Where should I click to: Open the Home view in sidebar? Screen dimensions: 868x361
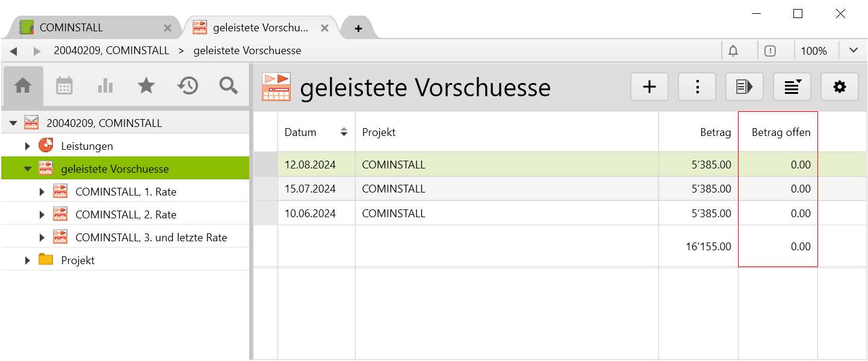point(23,86)
